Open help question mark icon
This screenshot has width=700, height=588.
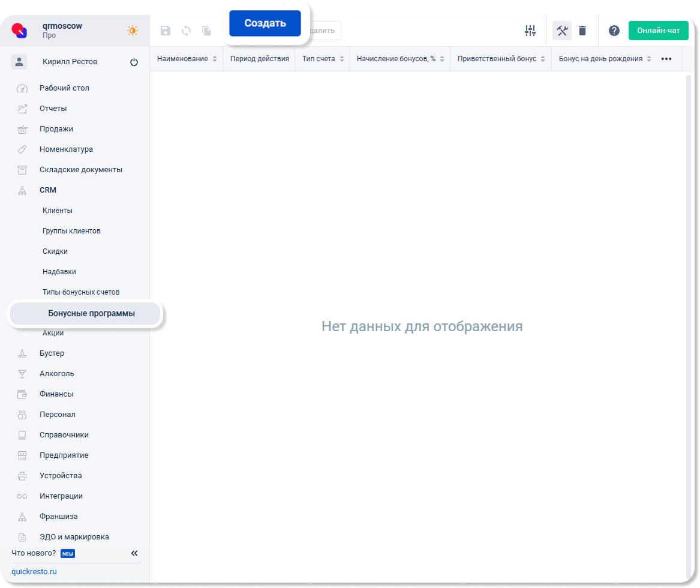coord(614,31)
